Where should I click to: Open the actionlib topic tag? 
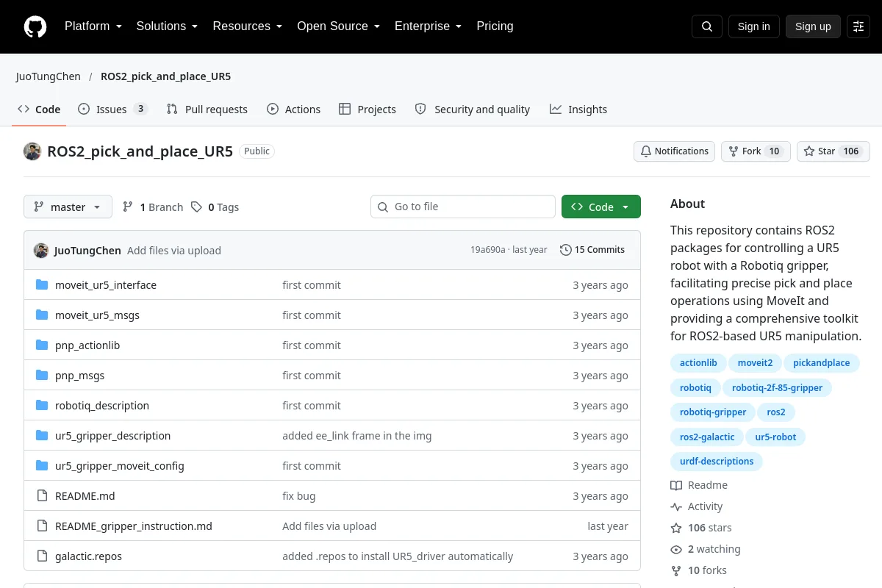[698, 363]
